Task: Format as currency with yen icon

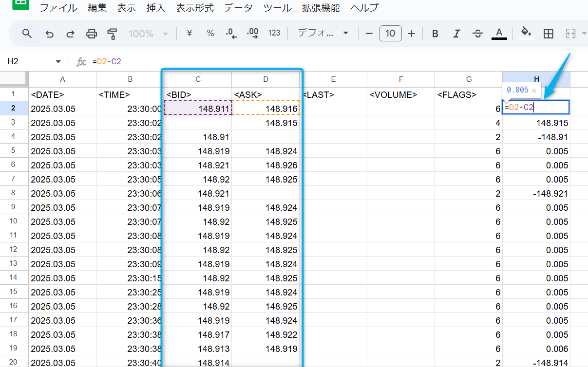Action: 190,34
